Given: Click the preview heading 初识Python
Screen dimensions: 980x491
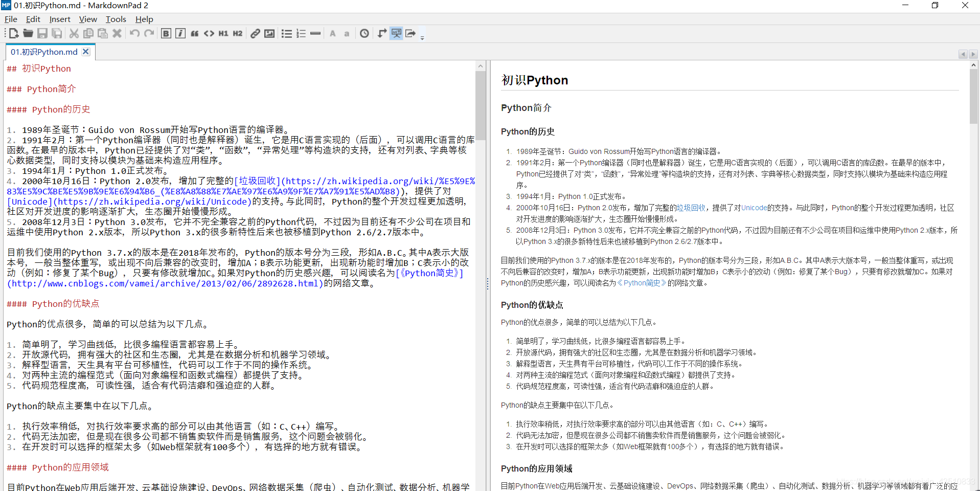Looking at the screenshot, I should pyautogui.click(x=535, y=80).
